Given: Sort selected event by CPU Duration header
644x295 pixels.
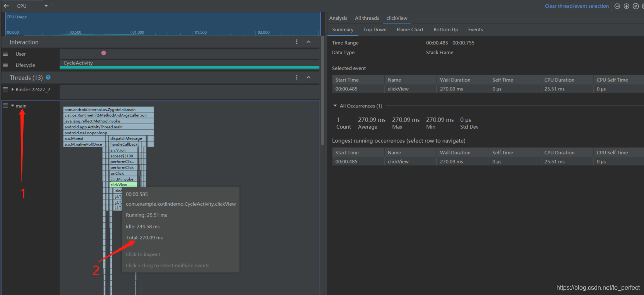Looking at the screenshot, I should pyautogui.click(x=567, y=80).
